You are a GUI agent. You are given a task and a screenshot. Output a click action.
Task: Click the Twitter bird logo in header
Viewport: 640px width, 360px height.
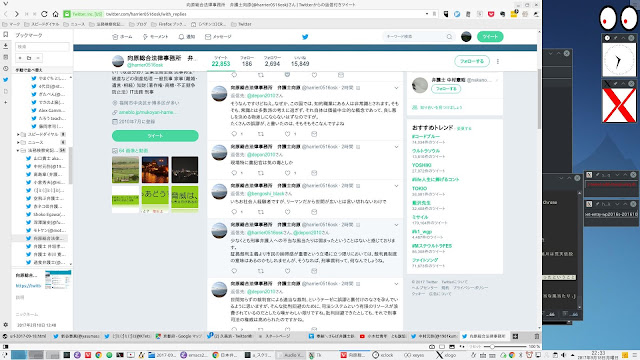305,37
